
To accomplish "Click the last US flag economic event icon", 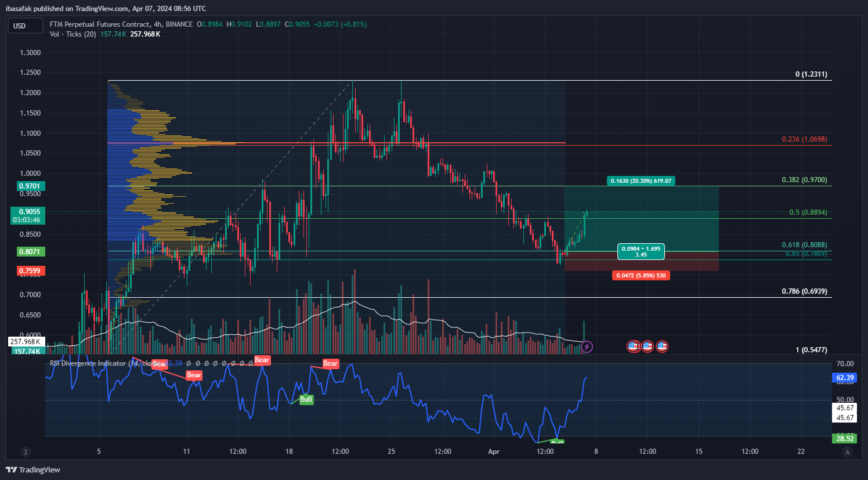I will pyautogui.click(x=662, y=347).
